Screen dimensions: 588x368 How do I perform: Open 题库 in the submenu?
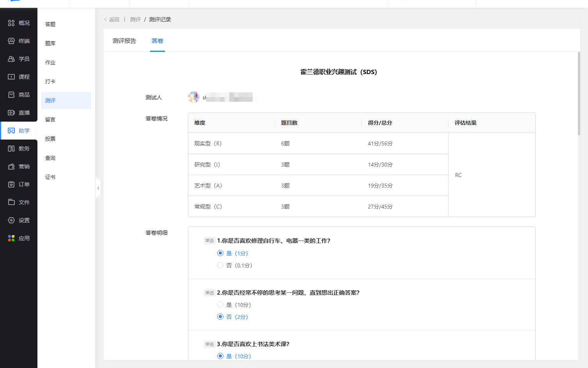tap(50, 43)
